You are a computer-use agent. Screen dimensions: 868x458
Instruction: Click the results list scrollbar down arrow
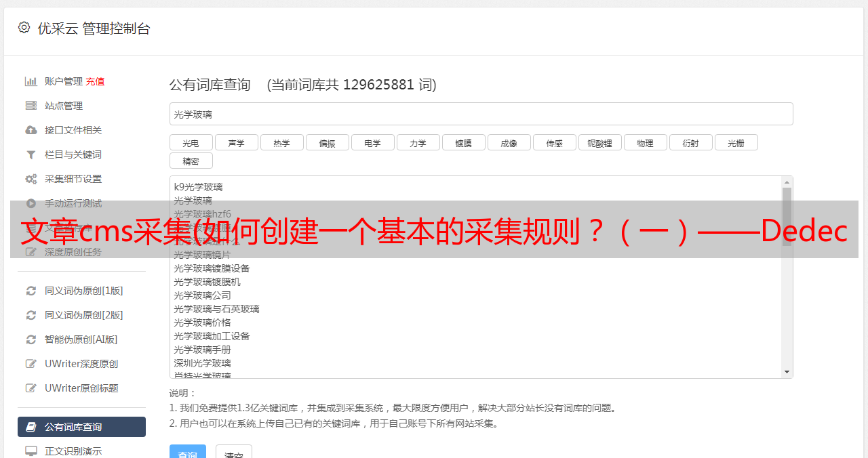tap(787, 372)
